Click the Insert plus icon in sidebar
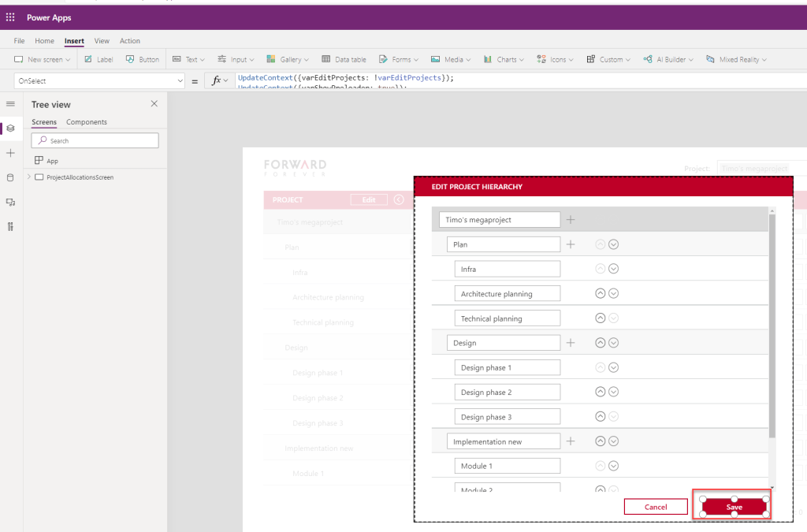Image resolution: width=807 pixels, height=532 pixels. tap(10, 153)
